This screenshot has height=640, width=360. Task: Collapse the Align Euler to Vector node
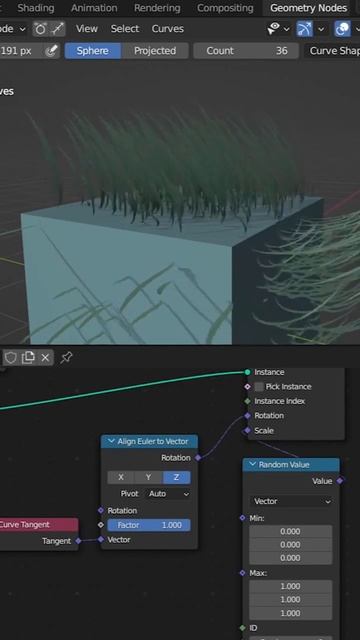tap(111, 442)
